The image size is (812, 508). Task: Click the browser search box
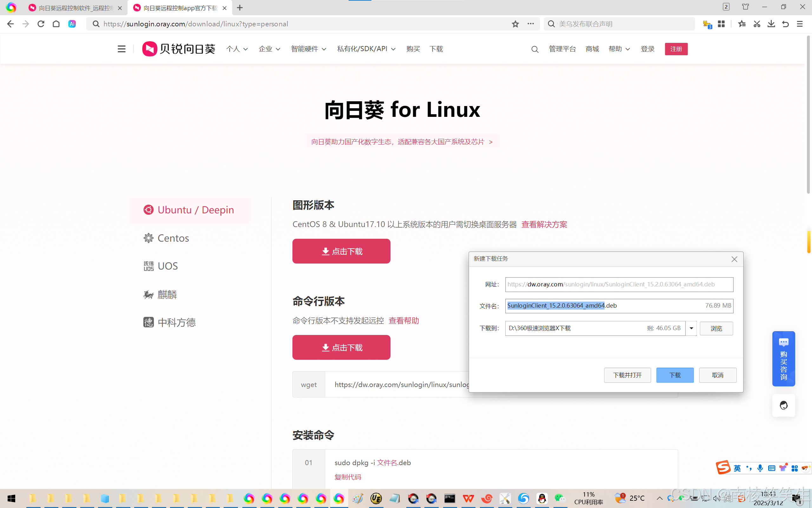pyautogui.click(x=619, y=24)
